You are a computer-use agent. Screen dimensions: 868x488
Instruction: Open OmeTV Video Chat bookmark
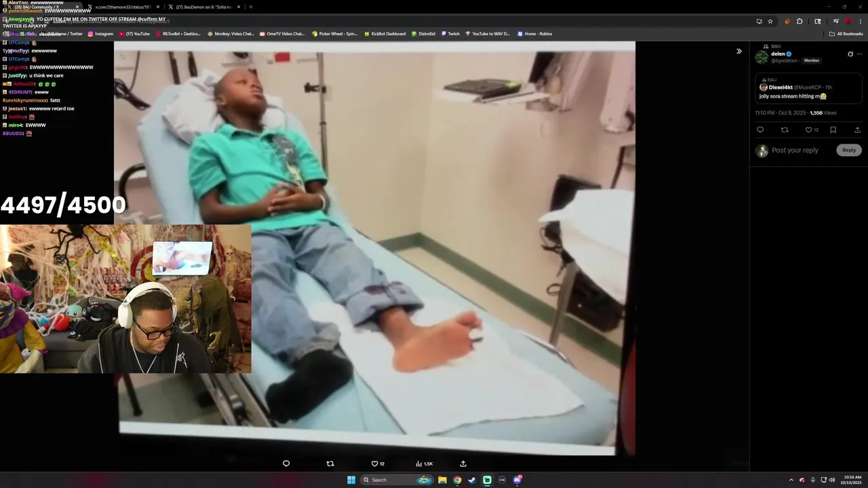282,34
